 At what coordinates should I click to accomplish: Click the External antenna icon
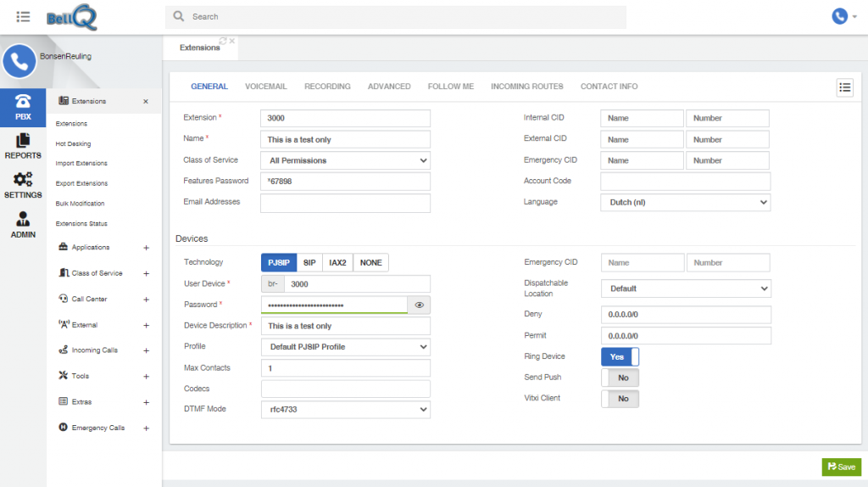click(x=64, y=324)
